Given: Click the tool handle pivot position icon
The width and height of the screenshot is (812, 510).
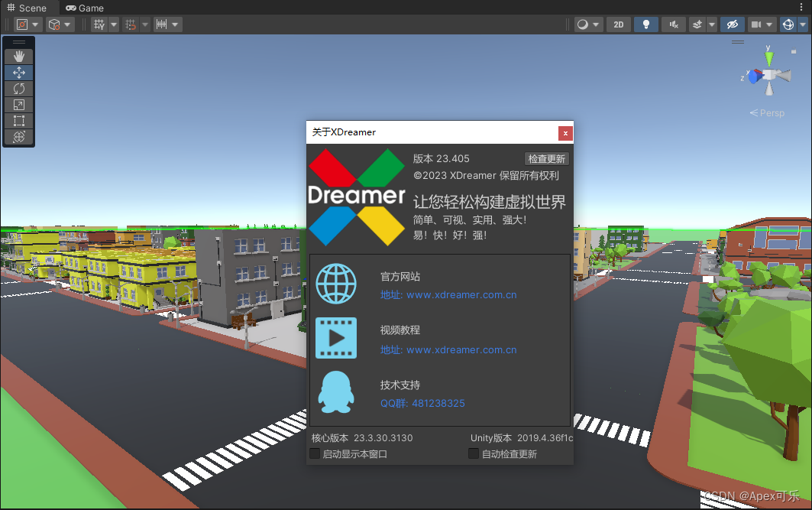Looking at the screenshot, I should 22,24.
